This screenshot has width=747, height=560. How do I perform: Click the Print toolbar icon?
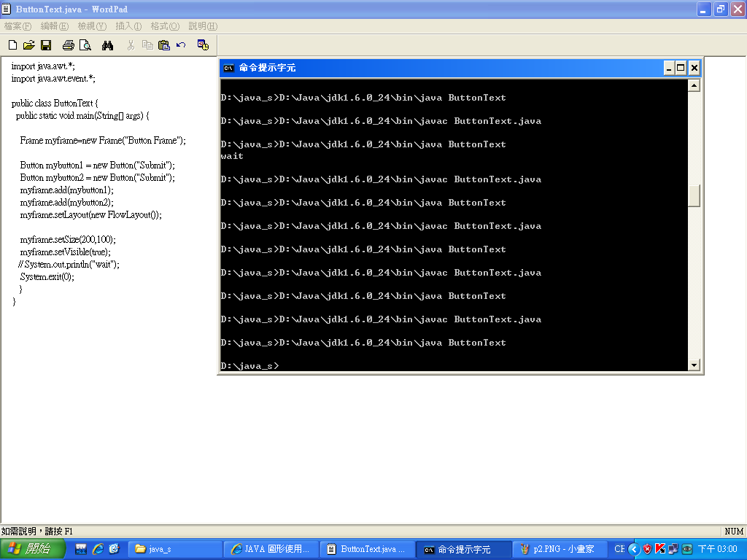[x=69, y=45]
